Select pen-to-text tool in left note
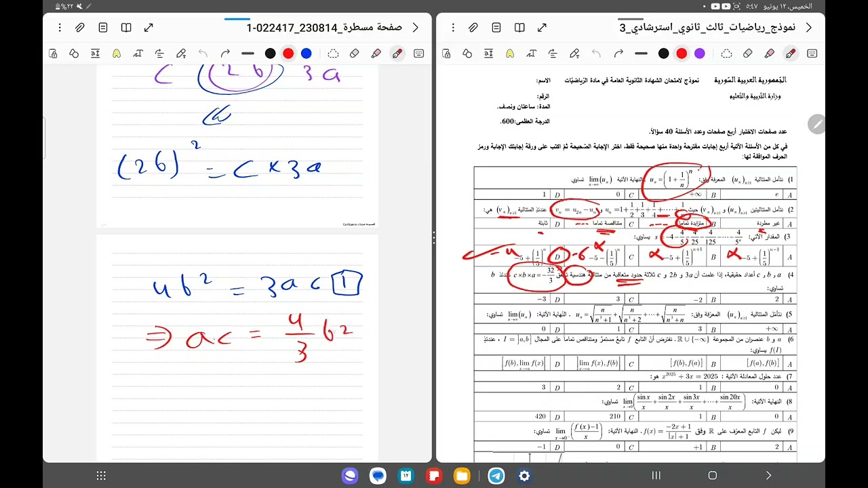Viewport: 868px width, 488px height. coord(181,54)
